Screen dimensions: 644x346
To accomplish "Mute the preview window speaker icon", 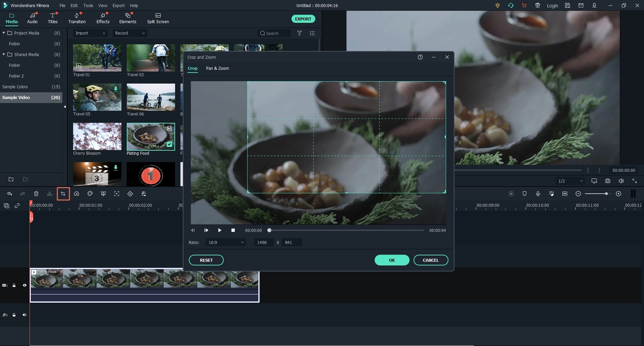I will [621, 181].
